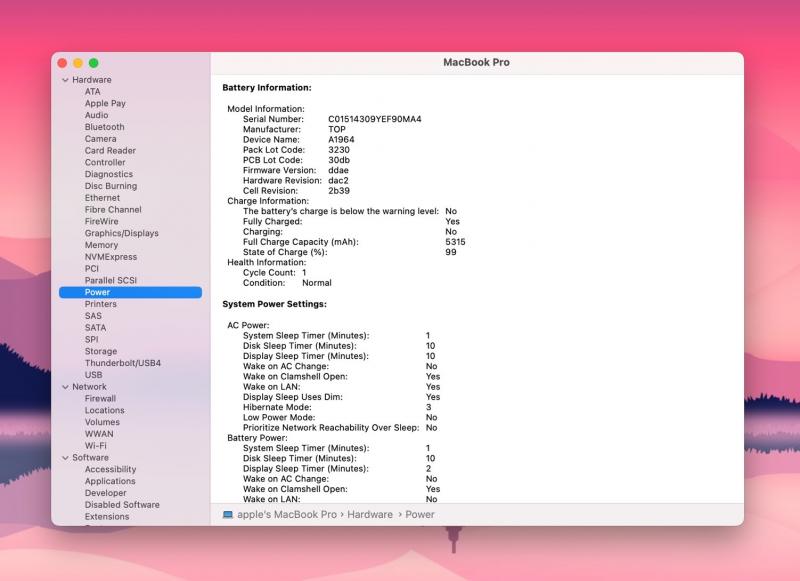This screenshot has width=800, height=581.
Task: Select SPI in the sidebar
Action: click(x=91, y=339)
